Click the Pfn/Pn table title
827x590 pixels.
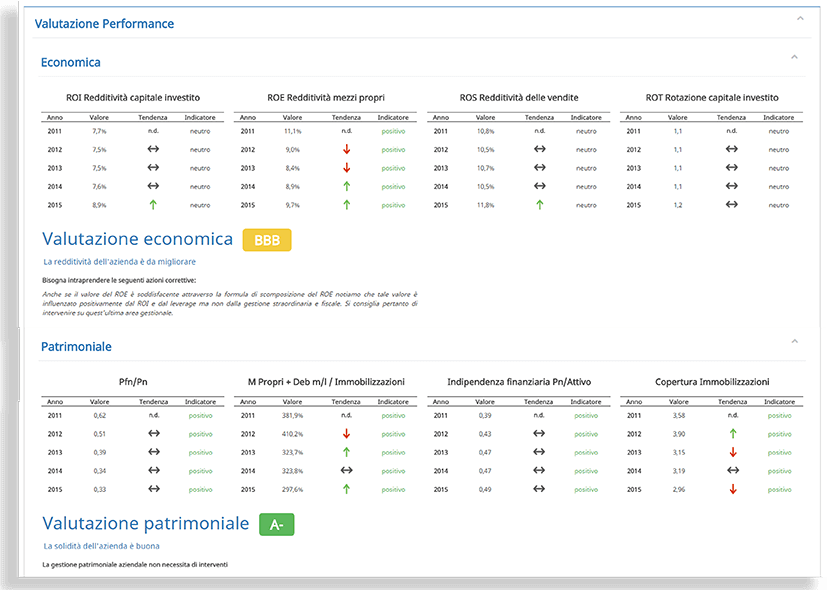[x=133, y=382]
